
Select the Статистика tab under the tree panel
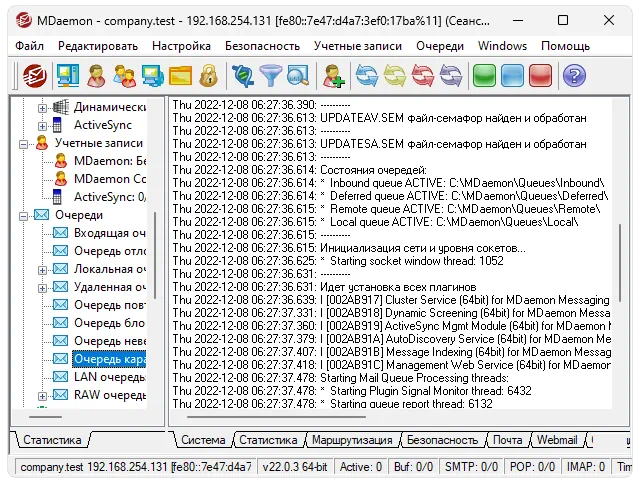(52, 440)
